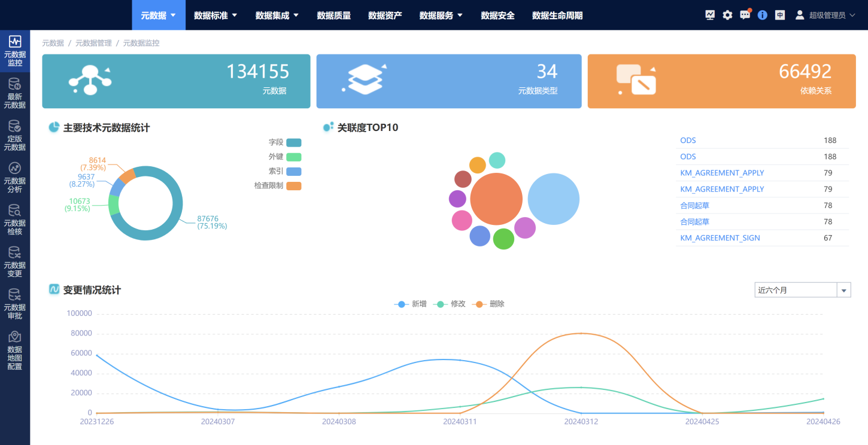Switch to 数据安全 menu item
The height and width of the screenshot is (445, 868).
pyautogui.click(x=497, y=16)
